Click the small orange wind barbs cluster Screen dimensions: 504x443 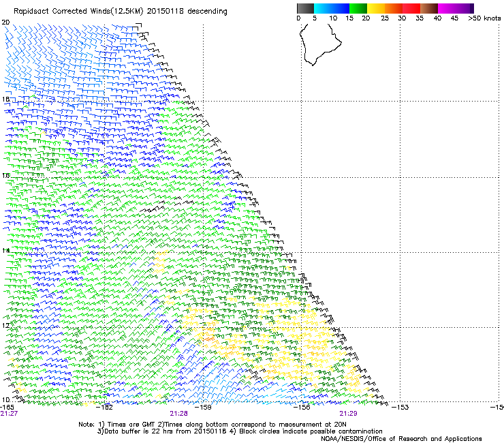(x=207, y=338)
